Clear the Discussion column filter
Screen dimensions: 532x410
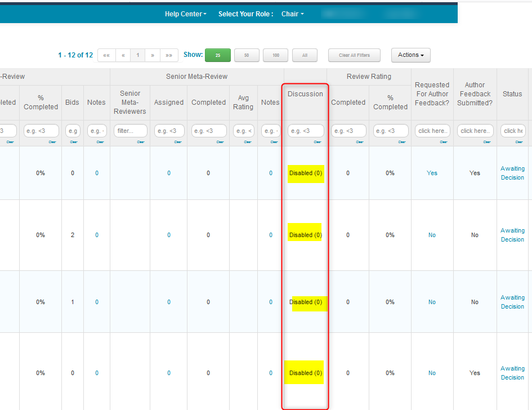tap(318, 142)
